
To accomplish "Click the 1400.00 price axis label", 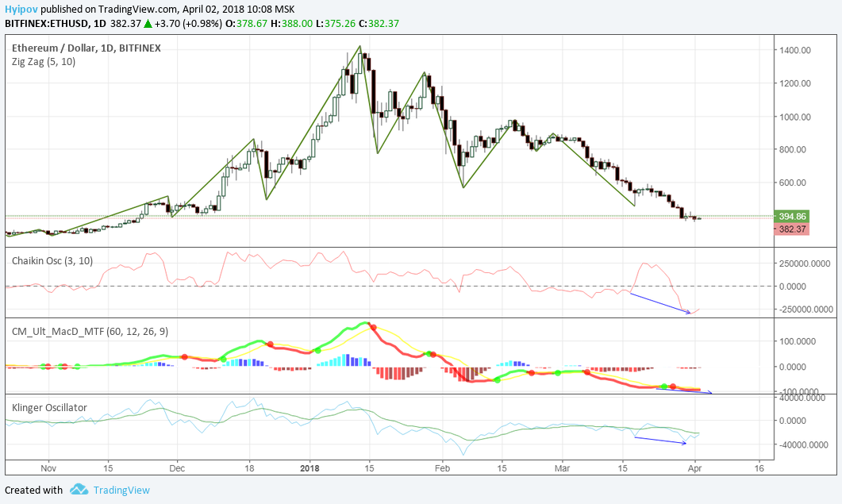I will (x=795, y=50).
